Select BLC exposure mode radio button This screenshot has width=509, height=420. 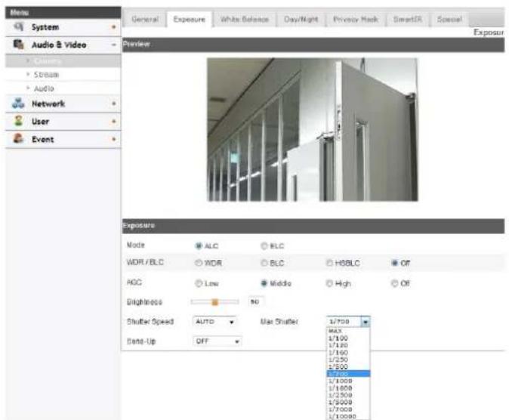264,246
